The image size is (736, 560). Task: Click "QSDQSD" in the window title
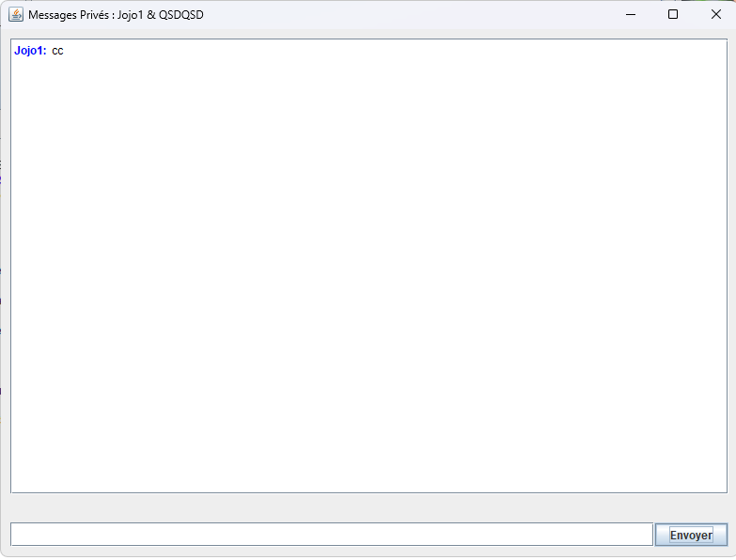[x=181, y=15]
